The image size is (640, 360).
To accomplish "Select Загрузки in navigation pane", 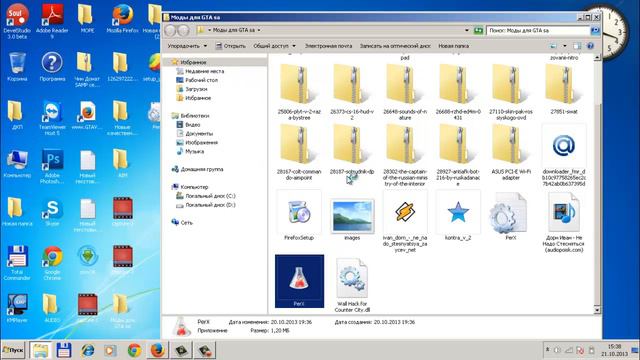I will [191, 89].
